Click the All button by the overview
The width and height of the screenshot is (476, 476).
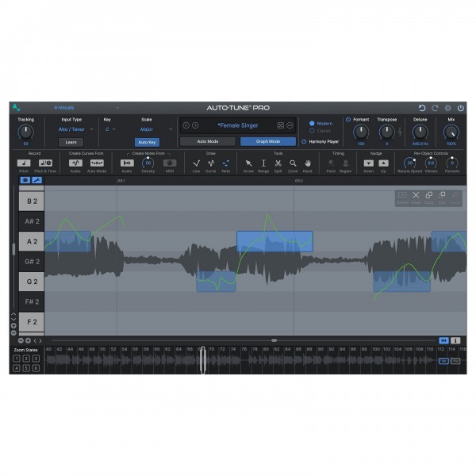click(443, 361)
